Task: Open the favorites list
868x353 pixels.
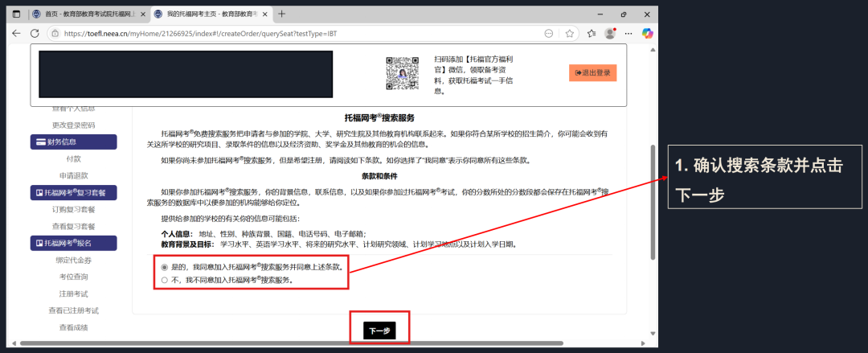Action: click(592, 33)
